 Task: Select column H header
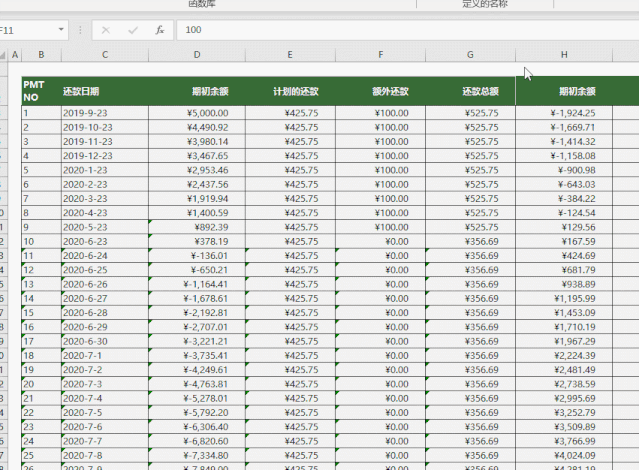pos(564,55)
